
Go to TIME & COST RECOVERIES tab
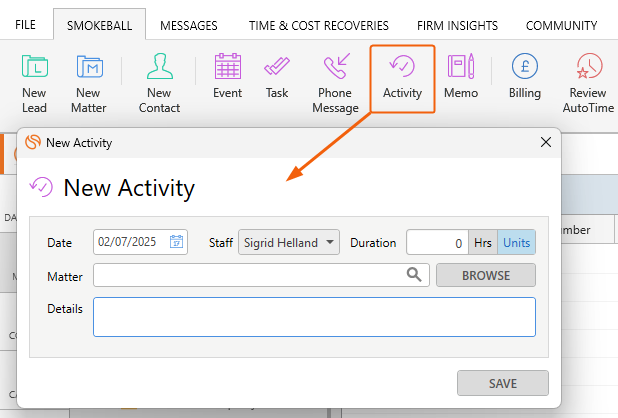click(318, 26)
